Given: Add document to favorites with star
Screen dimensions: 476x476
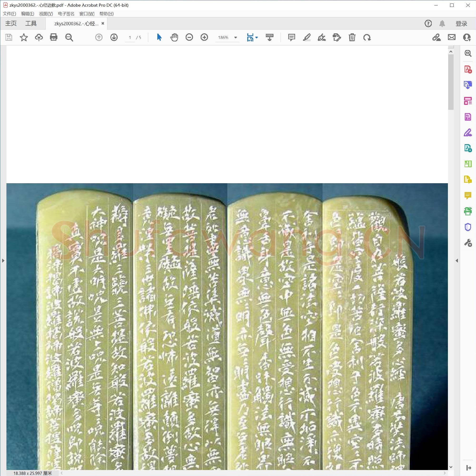Looking at the screenshot, I should [x=24, y=37].
